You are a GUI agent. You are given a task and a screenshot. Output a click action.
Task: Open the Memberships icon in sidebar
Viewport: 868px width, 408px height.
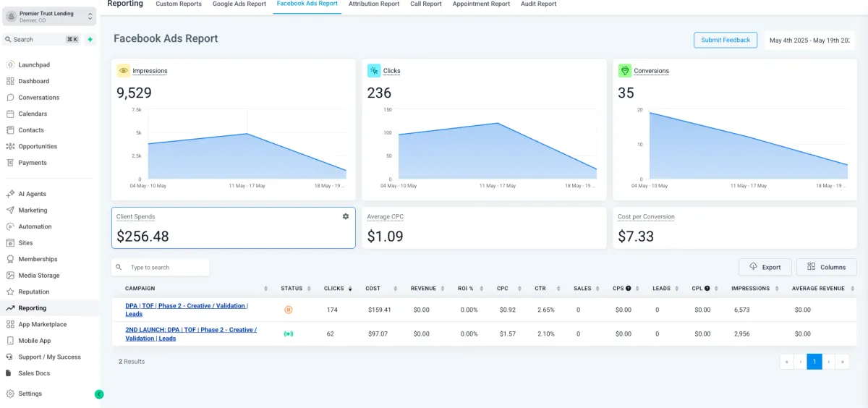10,259
